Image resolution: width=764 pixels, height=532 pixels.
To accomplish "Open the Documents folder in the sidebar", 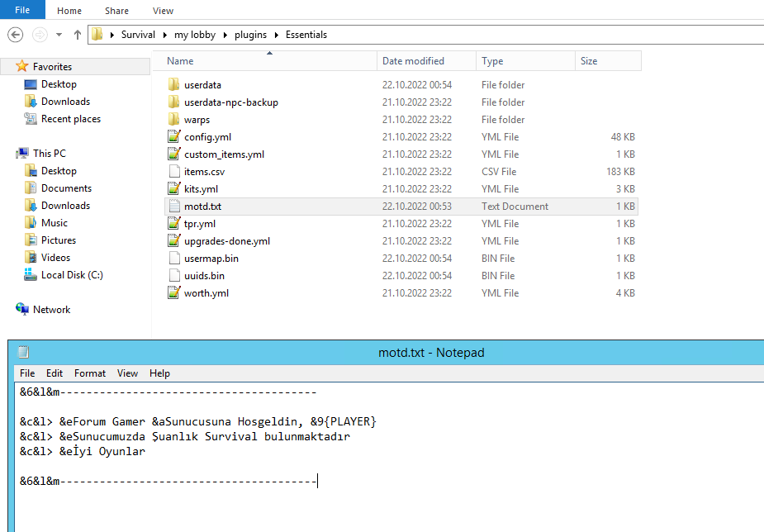I will [66, 188].
